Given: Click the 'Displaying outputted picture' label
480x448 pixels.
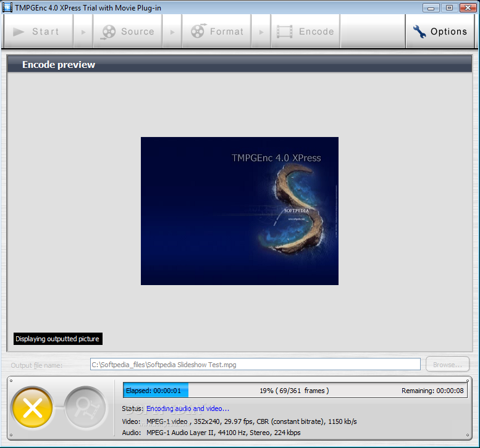Looking at the screenshot, I should click(58, 339).
